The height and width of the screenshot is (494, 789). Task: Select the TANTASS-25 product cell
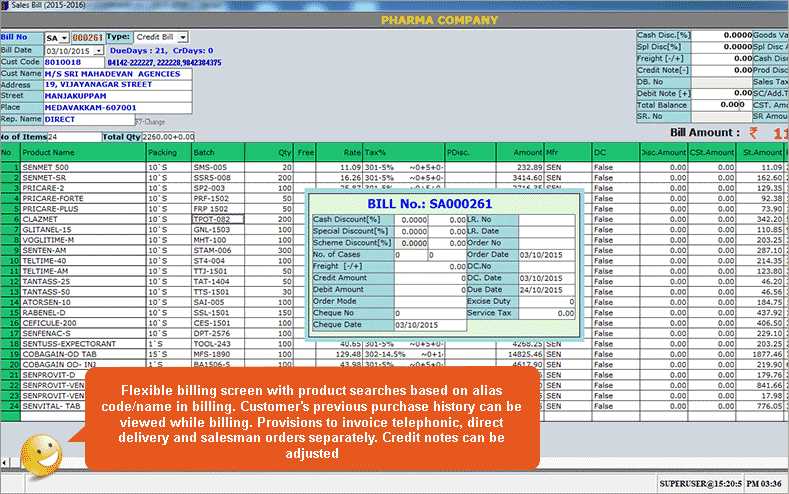click(x=83, y=282)
